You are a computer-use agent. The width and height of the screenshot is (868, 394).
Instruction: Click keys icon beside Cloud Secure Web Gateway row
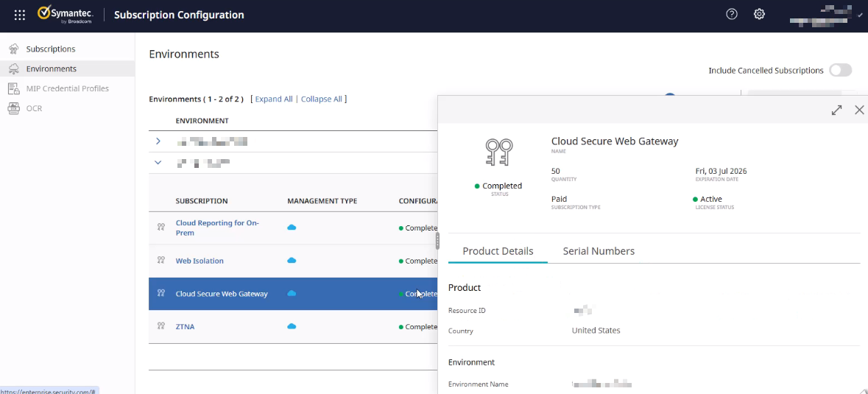[161, 293]
